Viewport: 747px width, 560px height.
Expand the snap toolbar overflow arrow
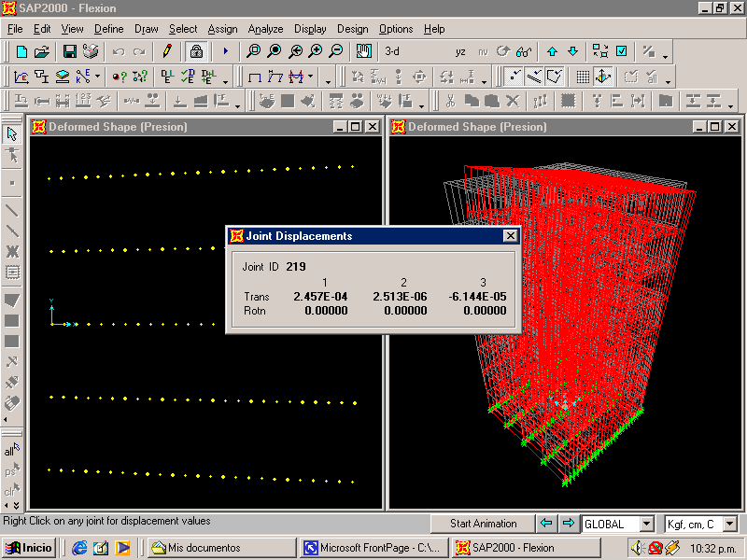click(668, 82)
